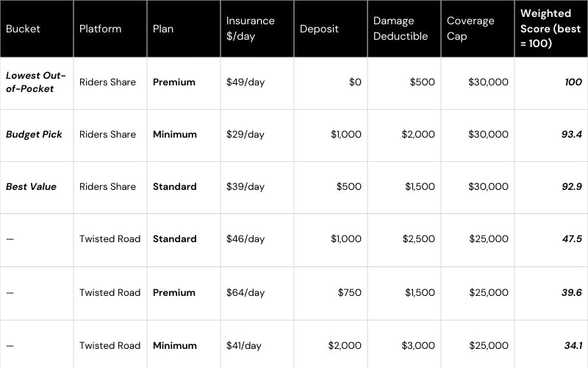Click the $3,000 damage deductible cell
The height and width of the screenshot is (368, 588).
pyautogui.click(x=418, y=346)
